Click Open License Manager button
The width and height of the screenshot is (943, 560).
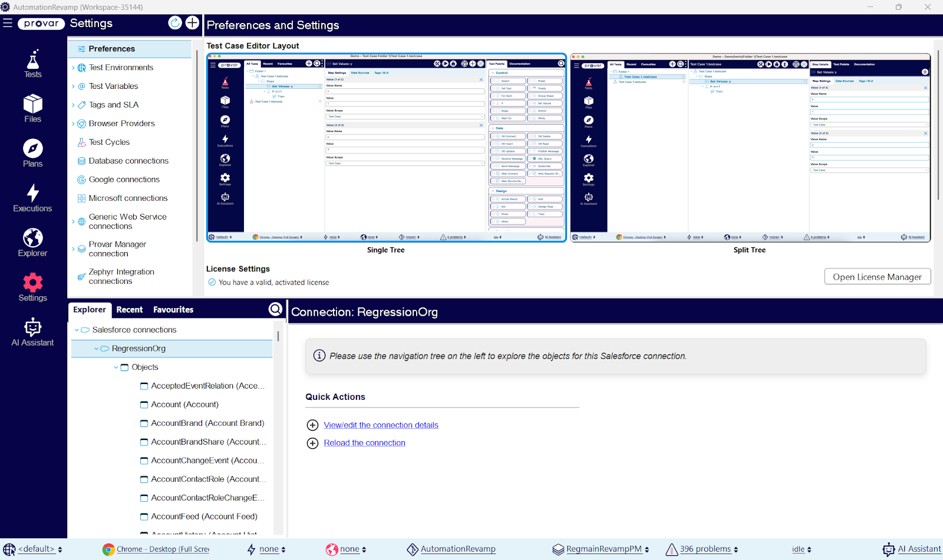tap(878, 277)
